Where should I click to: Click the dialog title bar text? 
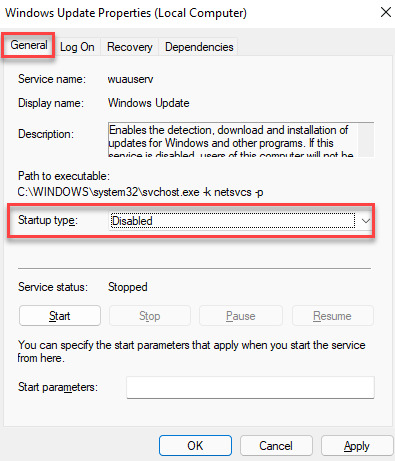click(126, 13)
